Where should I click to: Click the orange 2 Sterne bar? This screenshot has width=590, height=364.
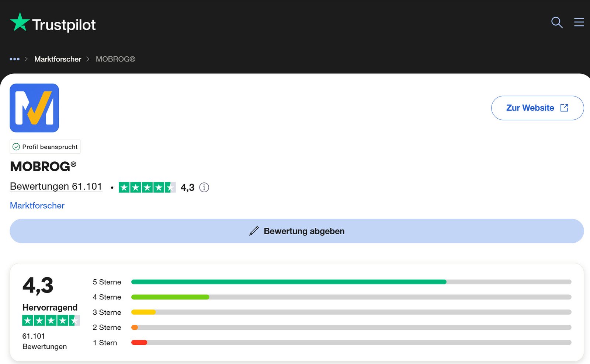(x=135, y=328)
